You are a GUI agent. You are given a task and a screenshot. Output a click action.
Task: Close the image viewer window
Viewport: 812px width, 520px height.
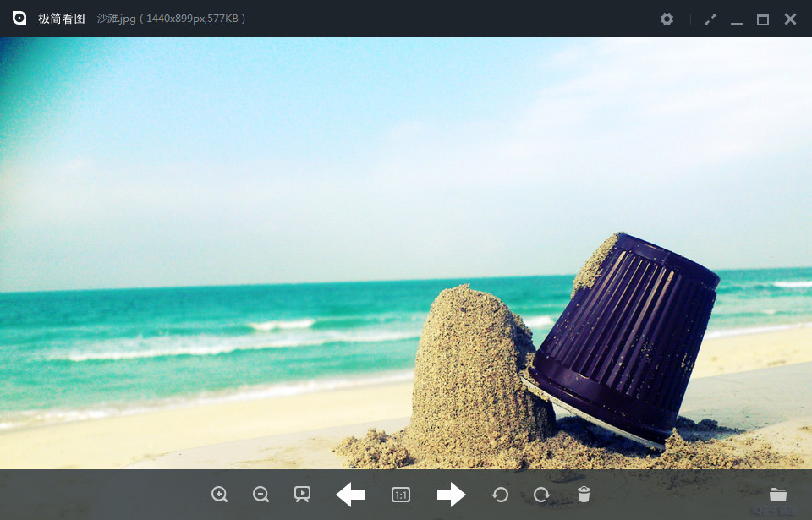pos(790,19)
